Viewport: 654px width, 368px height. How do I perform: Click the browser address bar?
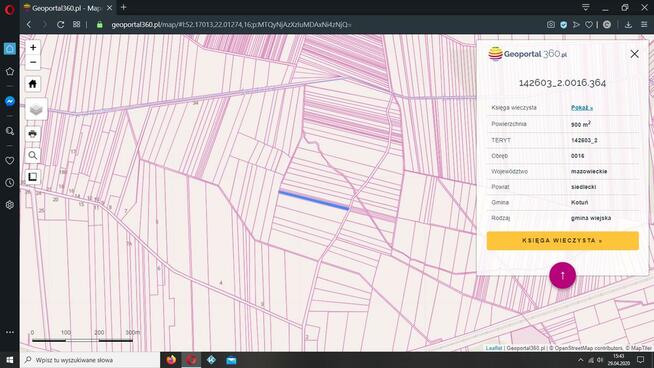tap(231, 25)
